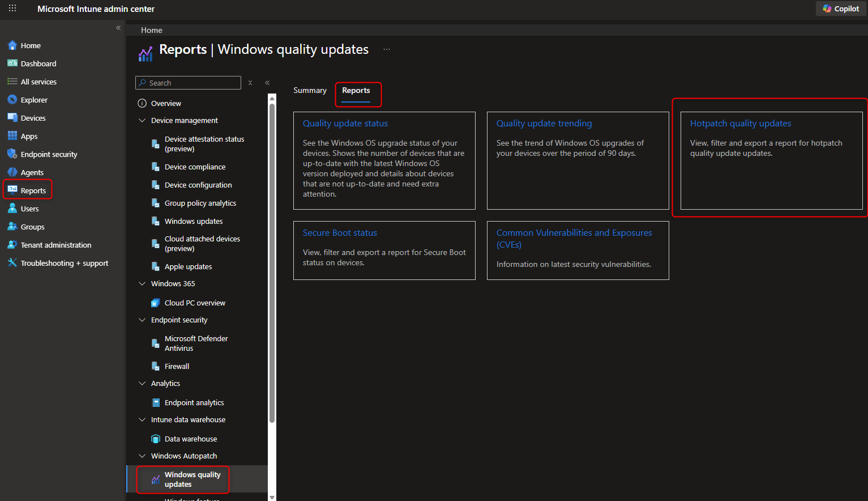The image size is (868, 501).
Task: Open Copilot in the top bar
Action: pyautogui.click(x=841, y=9)
